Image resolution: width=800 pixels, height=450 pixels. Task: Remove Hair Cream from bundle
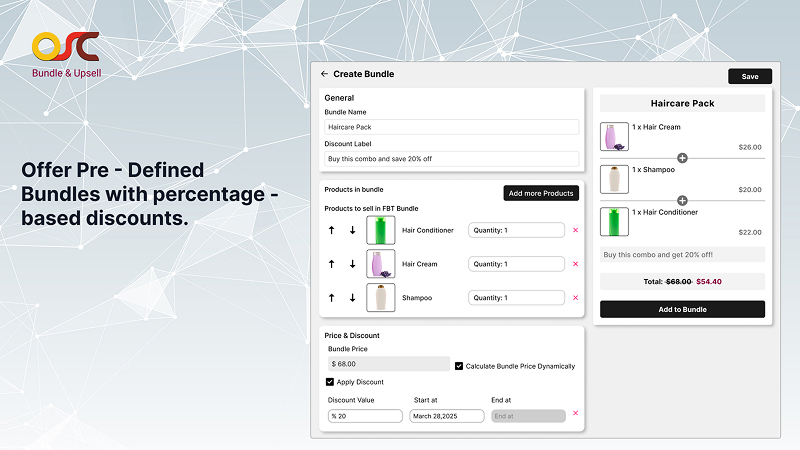[x=575, y=264]
